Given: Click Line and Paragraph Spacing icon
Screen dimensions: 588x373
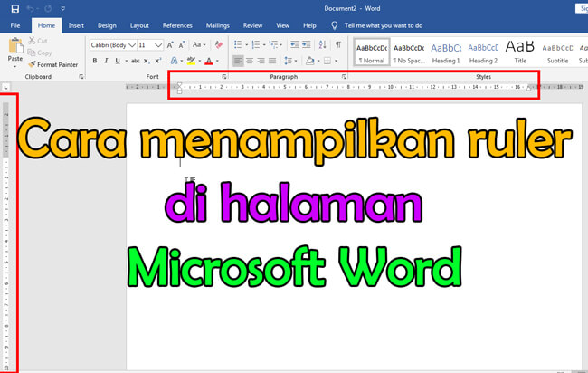Looking at the screenshot, I should pos(288,61).
